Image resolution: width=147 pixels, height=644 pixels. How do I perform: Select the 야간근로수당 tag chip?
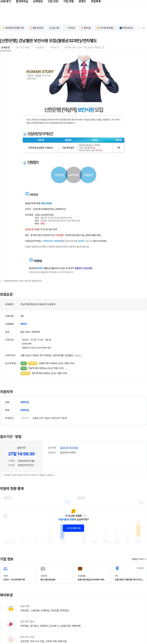(126, 28)
